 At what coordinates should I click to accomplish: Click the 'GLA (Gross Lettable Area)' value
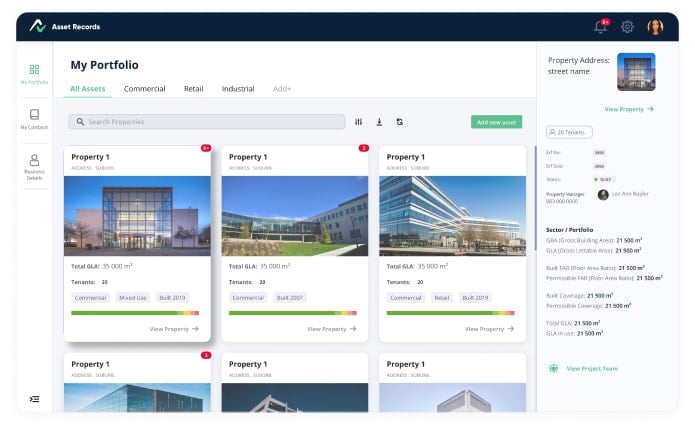(628, 250)
